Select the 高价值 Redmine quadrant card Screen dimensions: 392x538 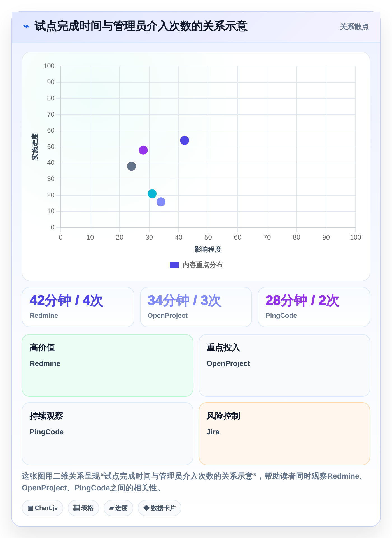(108, 365)
